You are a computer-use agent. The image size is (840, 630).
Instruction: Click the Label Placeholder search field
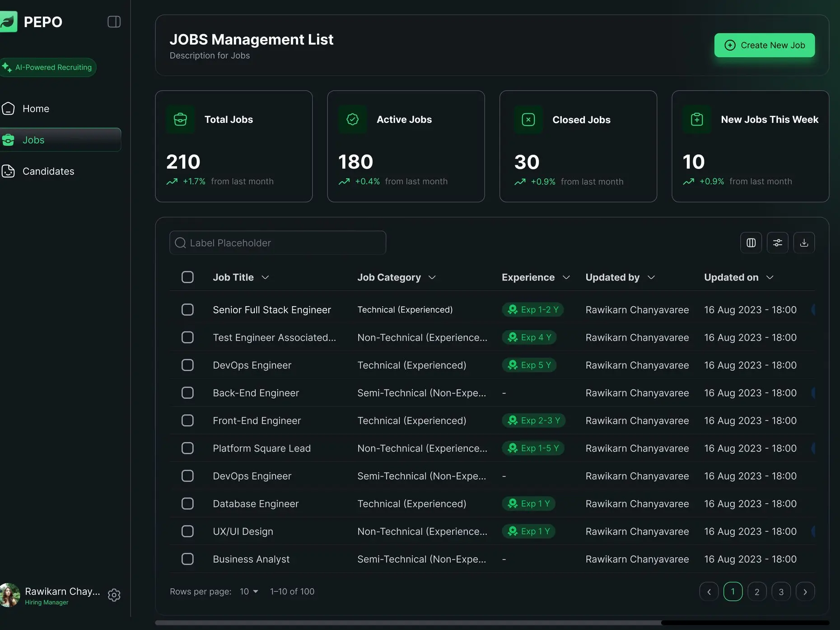[x=278, y=243]
